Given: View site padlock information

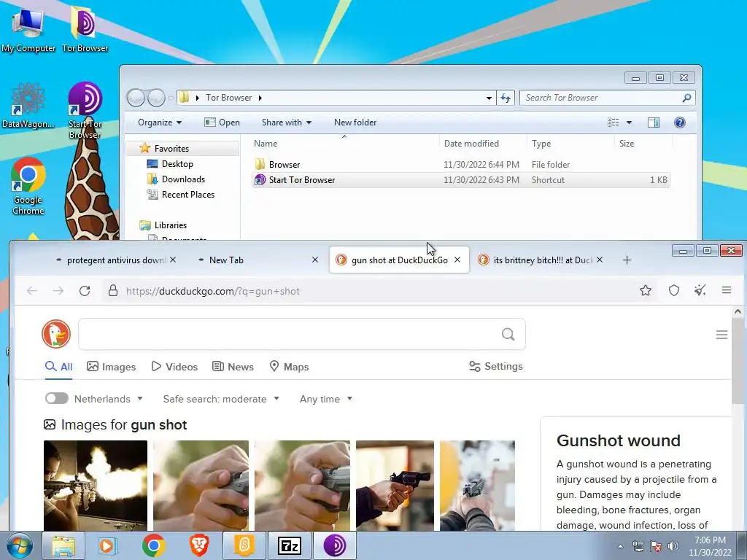Looking at the screenshot, I should [113, 291].
